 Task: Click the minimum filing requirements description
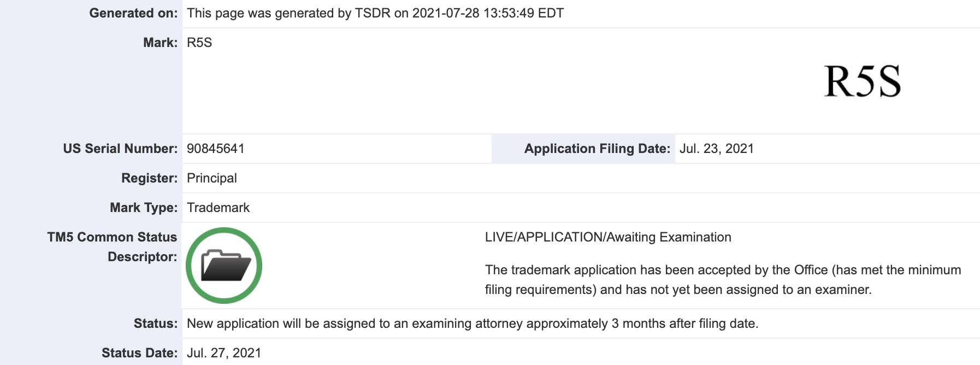(x=723, y=280)
